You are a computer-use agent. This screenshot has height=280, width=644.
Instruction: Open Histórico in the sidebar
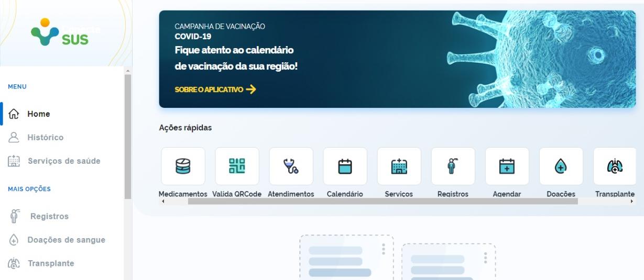point(45,138)
